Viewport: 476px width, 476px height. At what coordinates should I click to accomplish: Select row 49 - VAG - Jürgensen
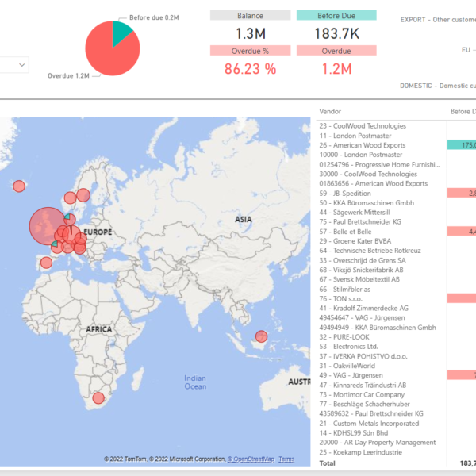(351, 375)
